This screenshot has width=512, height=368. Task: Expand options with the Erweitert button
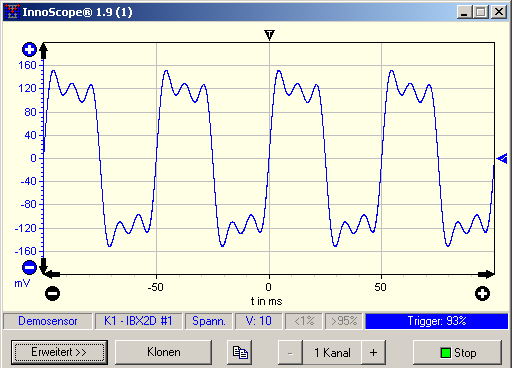pos(59,352)
